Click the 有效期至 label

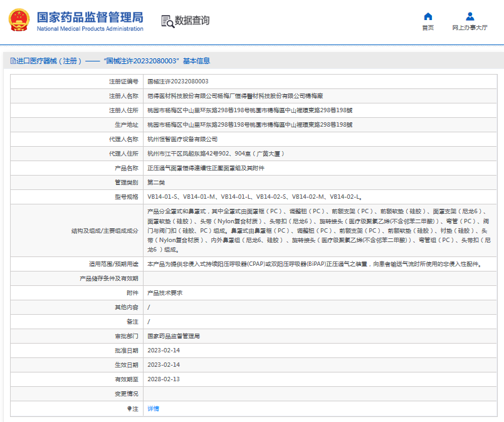pos(127,379)
